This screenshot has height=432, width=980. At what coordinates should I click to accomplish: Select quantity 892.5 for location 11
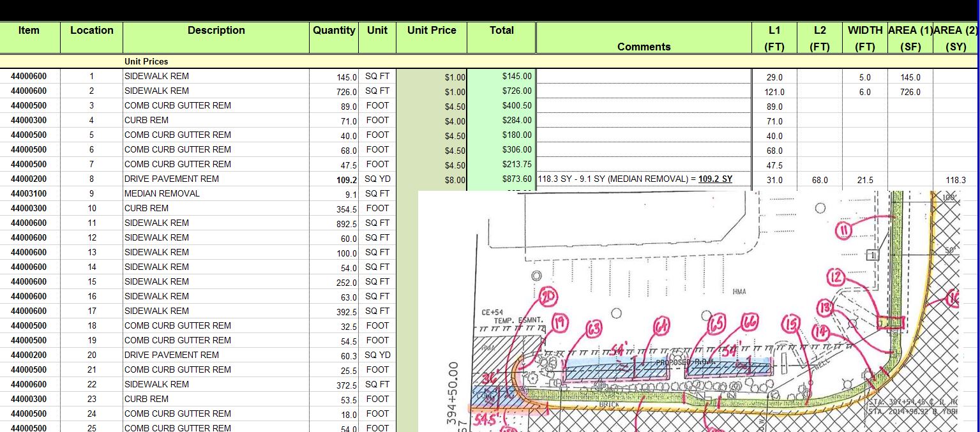click(x=334, y=224)
